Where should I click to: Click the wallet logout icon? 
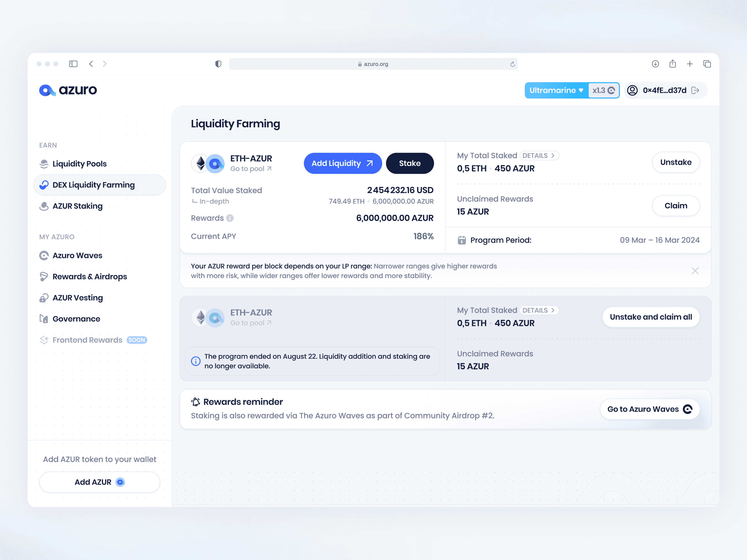tap(695, 91)
